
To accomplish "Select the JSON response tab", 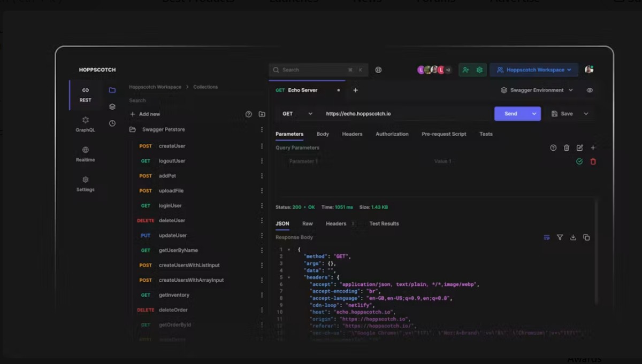I will tap(282, 223).
